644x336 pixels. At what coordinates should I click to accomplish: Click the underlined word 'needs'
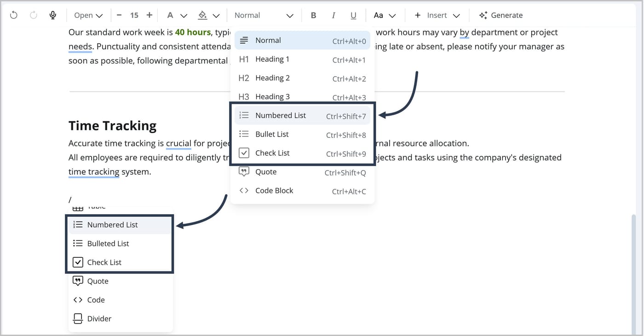[80, 46]
